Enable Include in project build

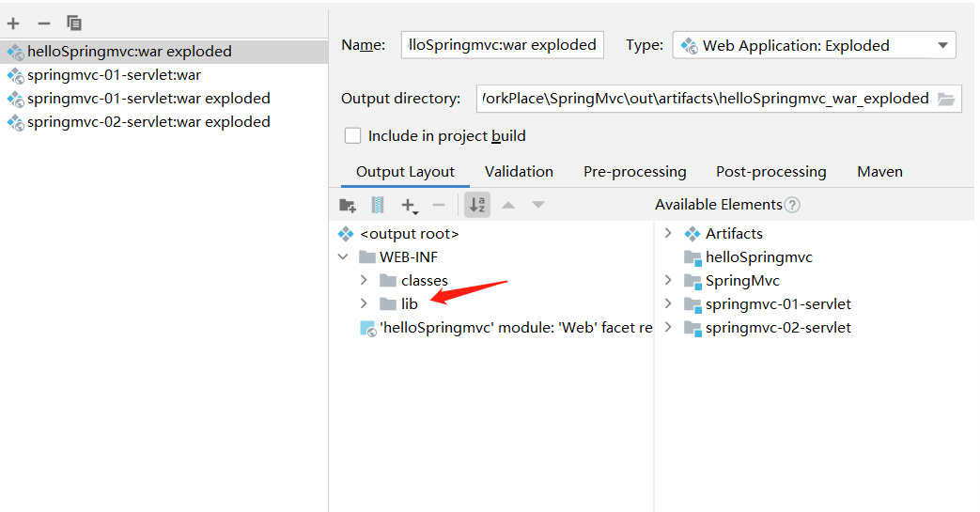pyautogui.click(x=353, y=135)
